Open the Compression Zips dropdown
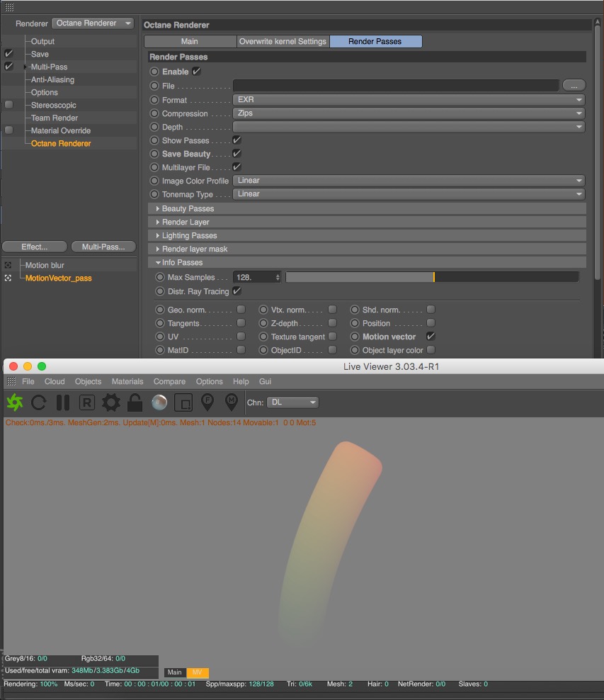 pos(409,113)
